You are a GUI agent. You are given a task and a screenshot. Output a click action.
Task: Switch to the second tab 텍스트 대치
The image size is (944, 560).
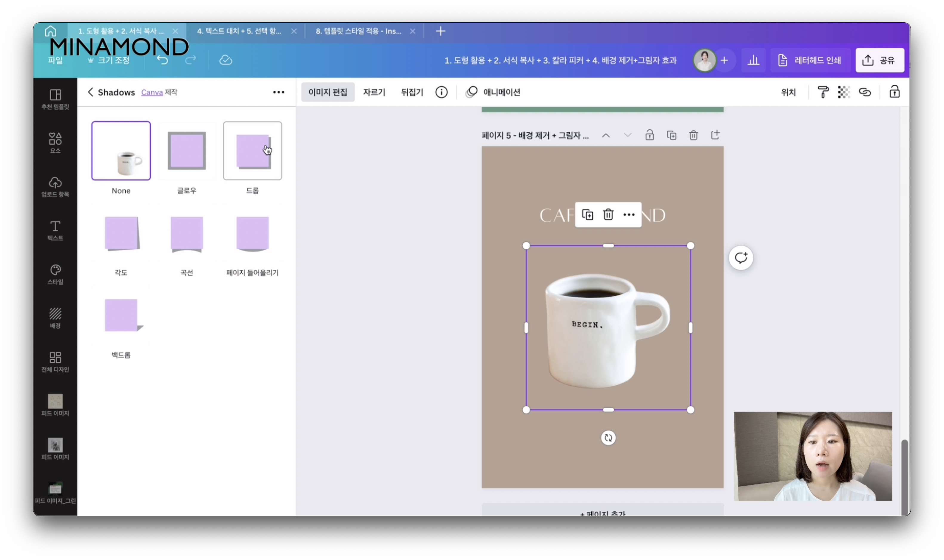click(239, 31)
